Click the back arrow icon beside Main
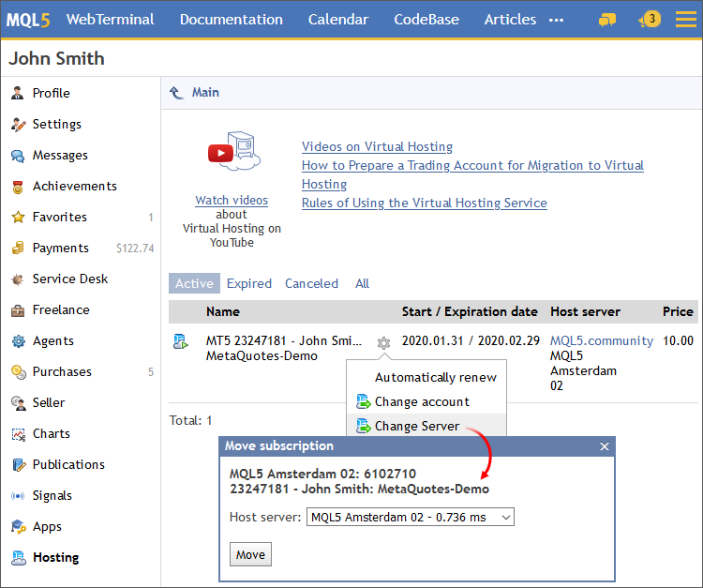The image size is (703, 588). (176, 93)
